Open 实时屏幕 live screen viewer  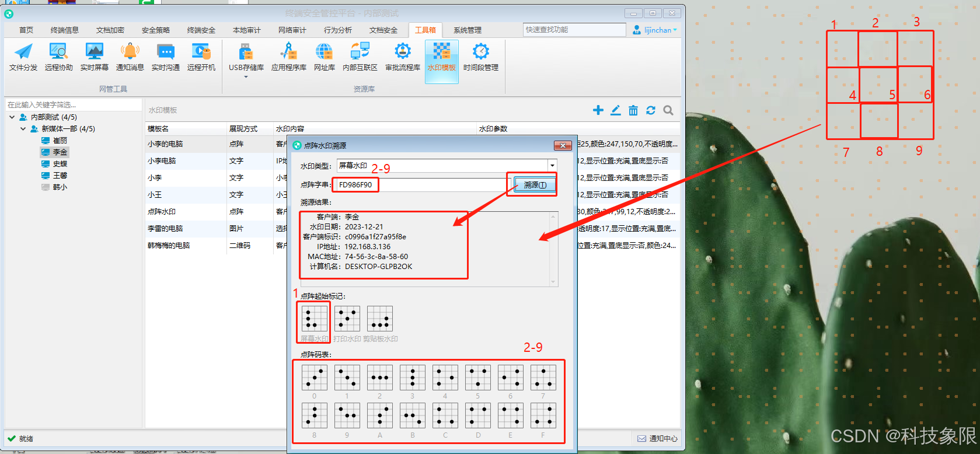point(95,57)
